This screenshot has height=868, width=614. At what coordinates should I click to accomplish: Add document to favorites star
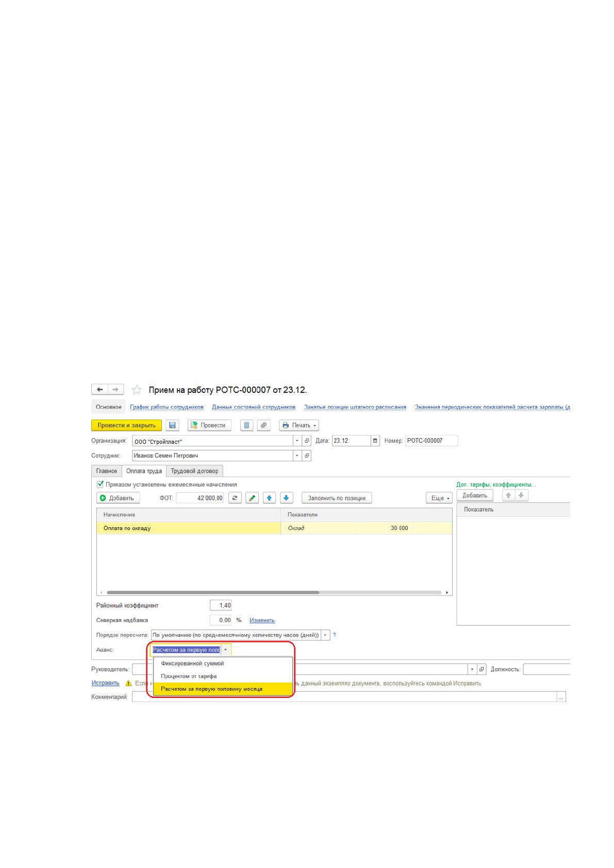(136, 390)
